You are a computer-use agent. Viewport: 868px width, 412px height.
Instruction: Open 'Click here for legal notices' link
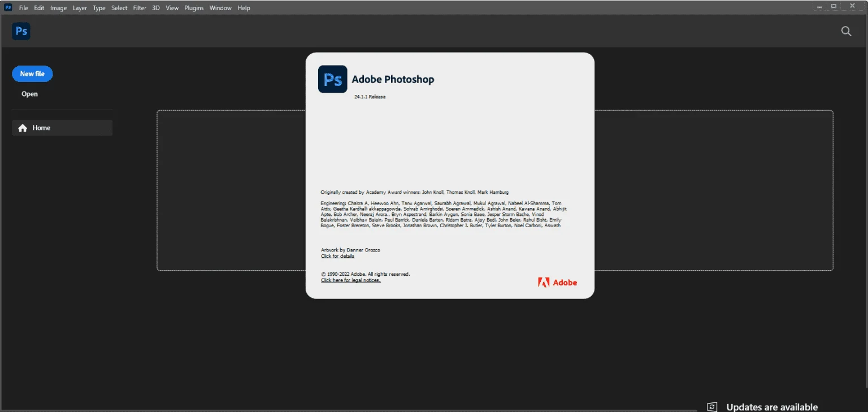point(350,280)
